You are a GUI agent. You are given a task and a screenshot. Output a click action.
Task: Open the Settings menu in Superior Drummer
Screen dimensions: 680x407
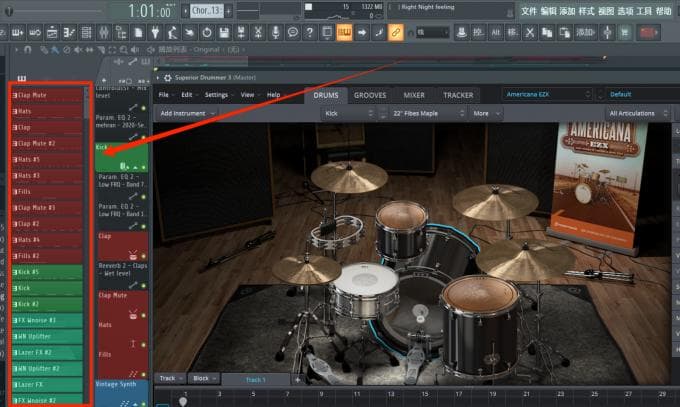pos(216,95)
